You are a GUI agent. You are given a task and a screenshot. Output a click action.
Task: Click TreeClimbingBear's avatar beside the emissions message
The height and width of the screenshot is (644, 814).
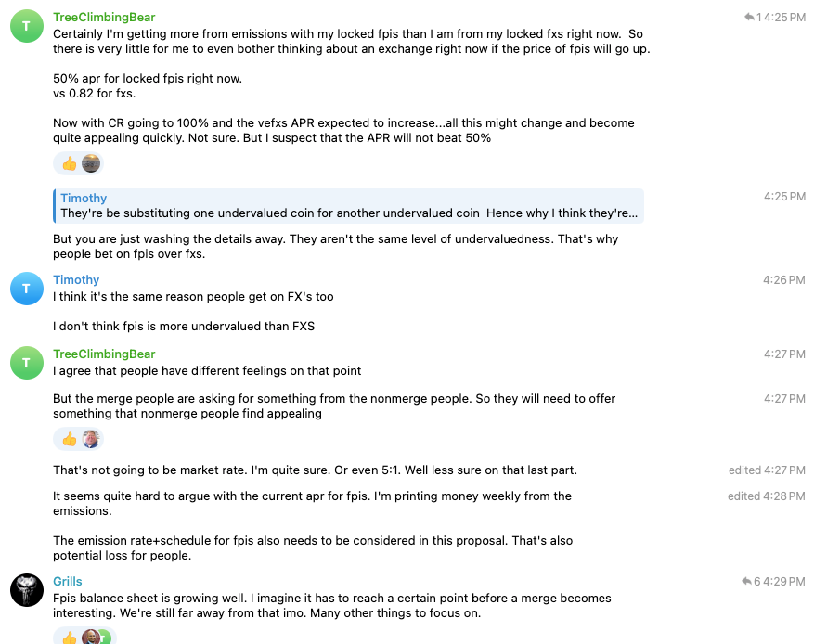25,27
